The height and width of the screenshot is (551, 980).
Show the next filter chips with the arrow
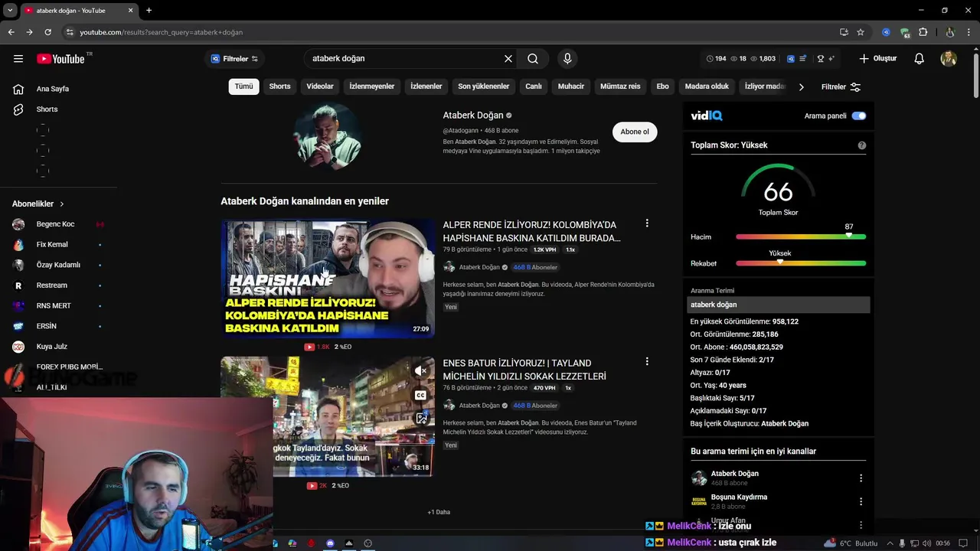pyautogui.click(x=801, y=86)
